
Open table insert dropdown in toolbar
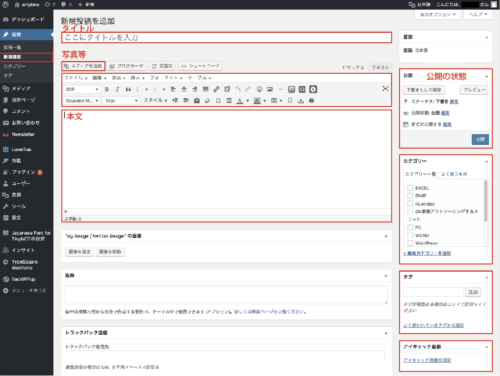(x=276, y=100)
